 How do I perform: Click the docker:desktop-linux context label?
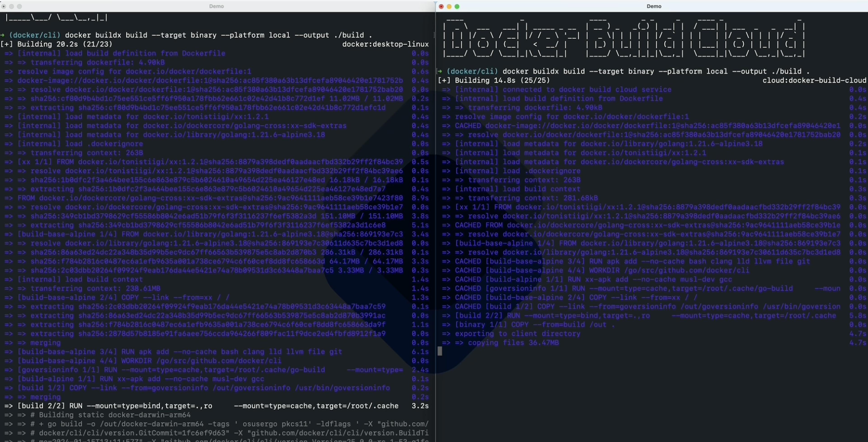385,44
